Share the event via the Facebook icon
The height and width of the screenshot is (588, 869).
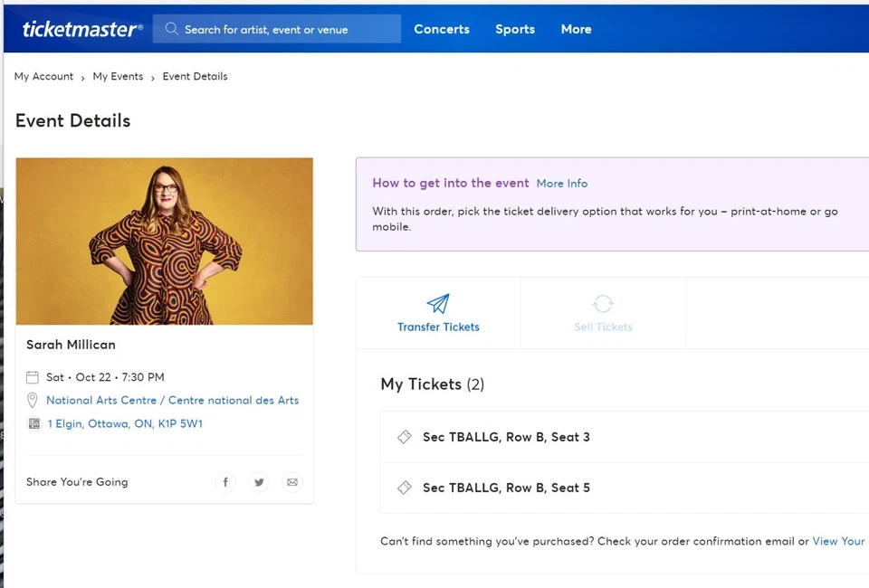(x=225, y=482)
